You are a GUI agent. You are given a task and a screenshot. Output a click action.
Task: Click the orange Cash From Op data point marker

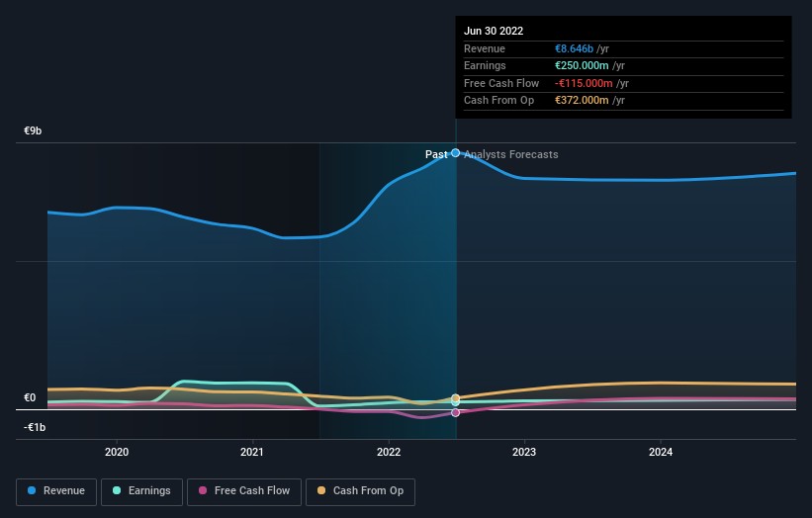click(455, 398)
